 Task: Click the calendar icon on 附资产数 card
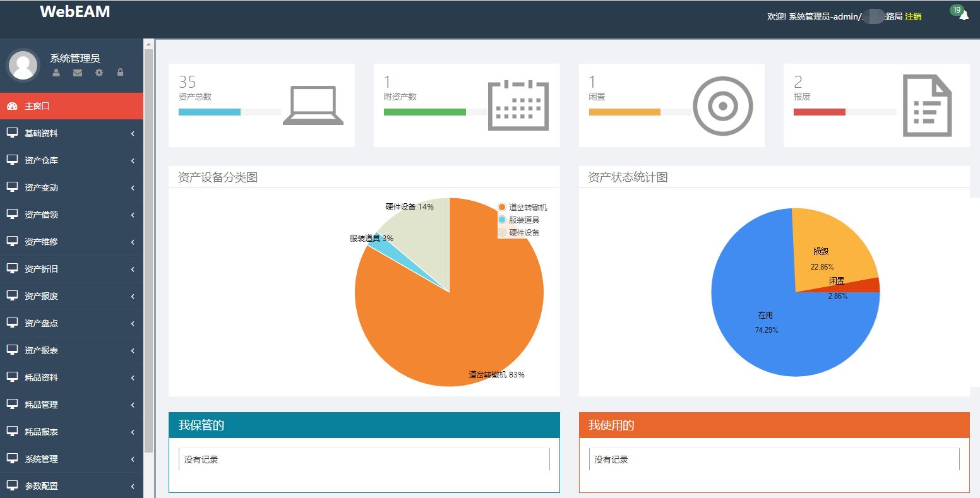point(518,105)
